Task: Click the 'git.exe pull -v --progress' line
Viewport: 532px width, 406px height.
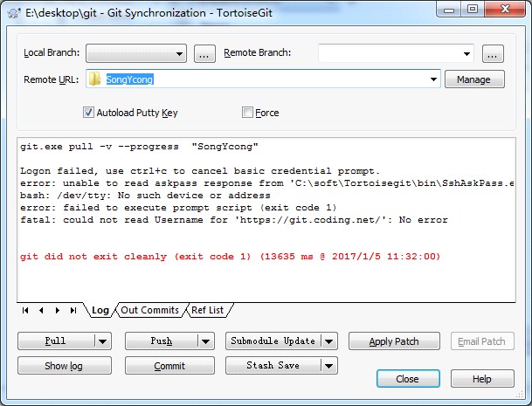Action: pyautogui.click(x=139, y=147)
